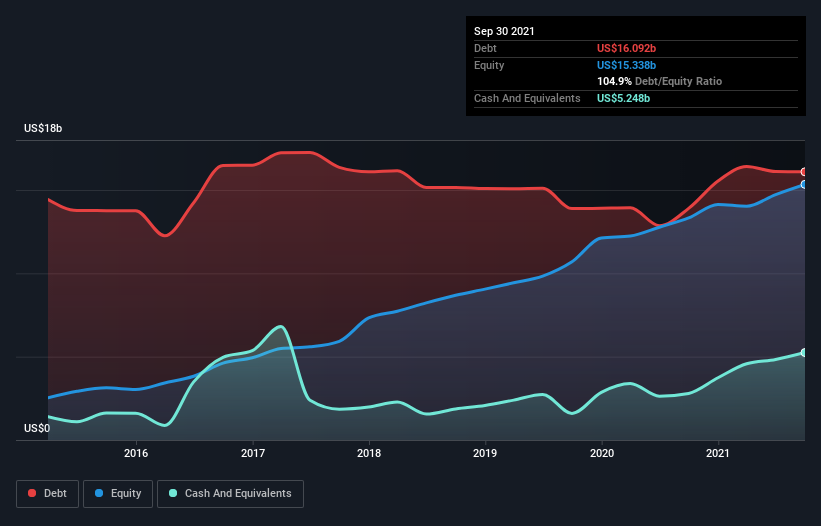The height and width of the screenshot is (526, 821).
Task: Click the teal Cash And Equivalents legend dot
Action: point(173,493)
